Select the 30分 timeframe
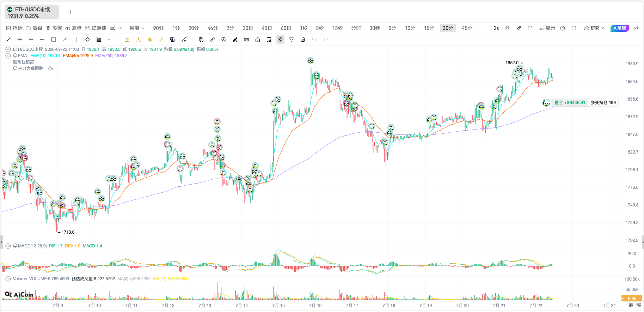This screenshot has width=644, height=312. point(448,28)
